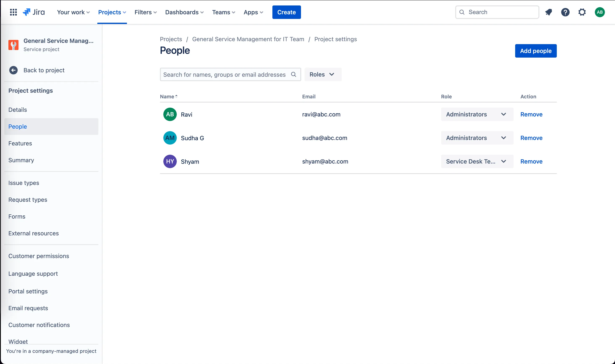Click the name Shyam
615x364 pixels.
click(x=190, y=162)
